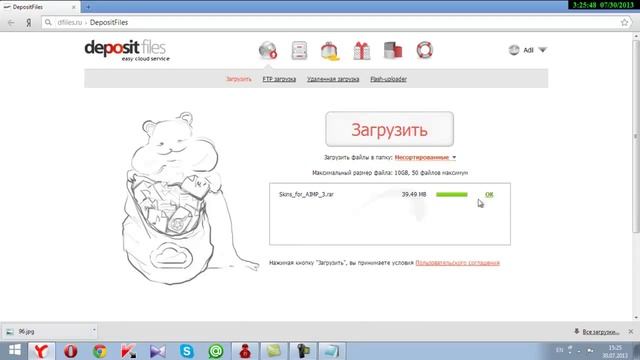The width and height of the screenshot is (640, 360).
Task: Open the Windows Start button
Action: [x=15, y=351]
